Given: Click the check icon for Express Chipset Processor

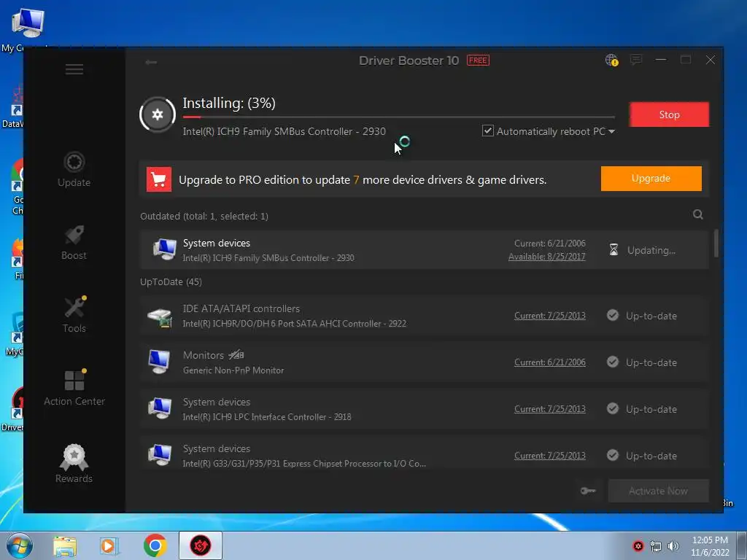Looking at the screenshot, I should point(613,455).
